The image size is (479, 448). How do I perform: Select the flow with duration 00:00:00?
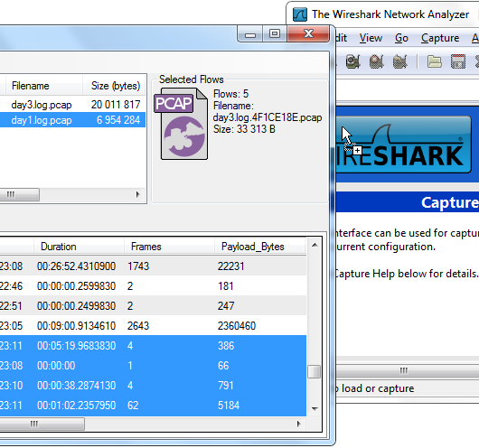click(x=153, y=365)
